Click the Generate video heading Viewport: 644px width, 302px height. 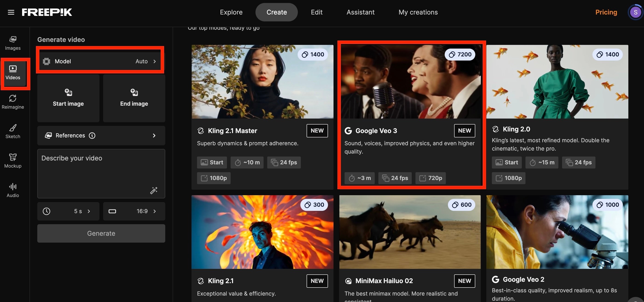[61, 40]
